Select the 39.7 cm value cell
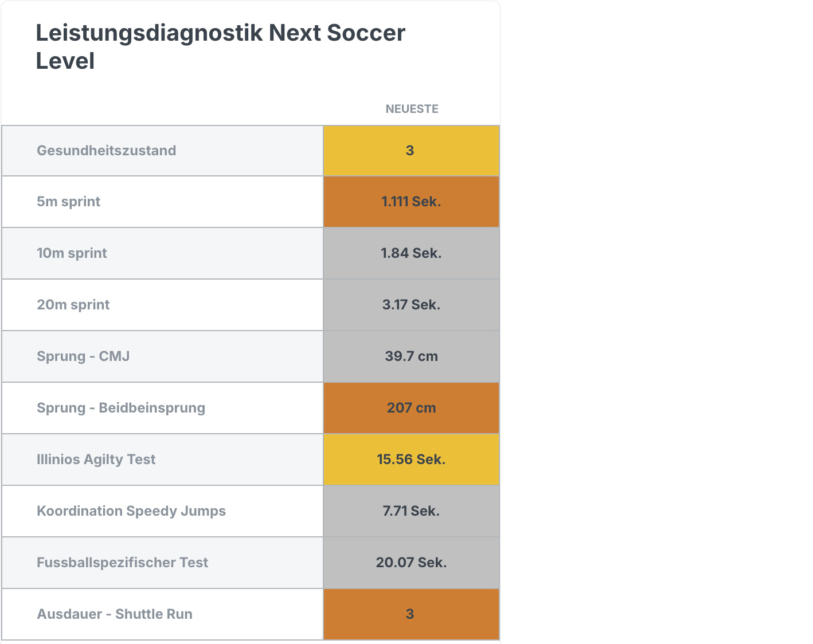 (x=411, y=356)
